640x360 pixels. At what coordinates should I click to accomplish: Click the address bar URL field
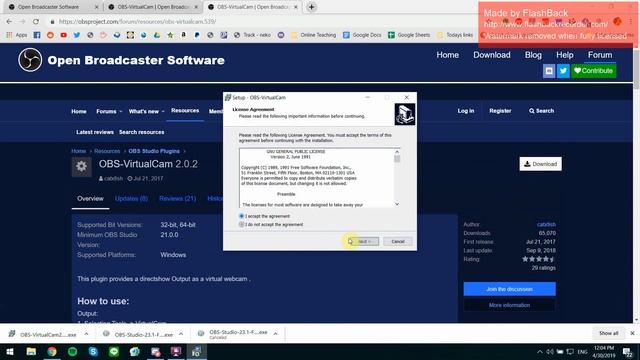coord(261,22)
